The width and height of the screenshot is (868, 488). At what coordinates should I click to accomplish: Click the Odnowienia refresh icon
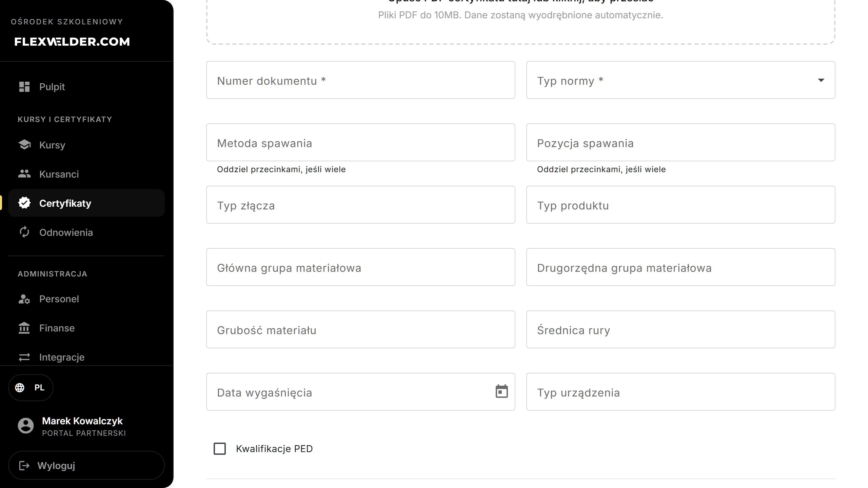click(x=24, y=232)
